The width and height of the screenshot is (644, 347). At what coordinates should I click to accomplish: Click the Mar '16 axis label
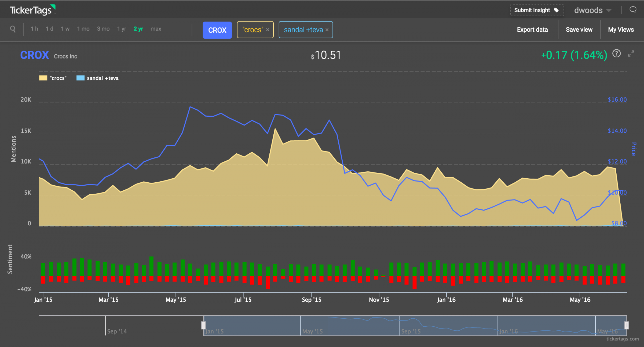tap(513, 300)
